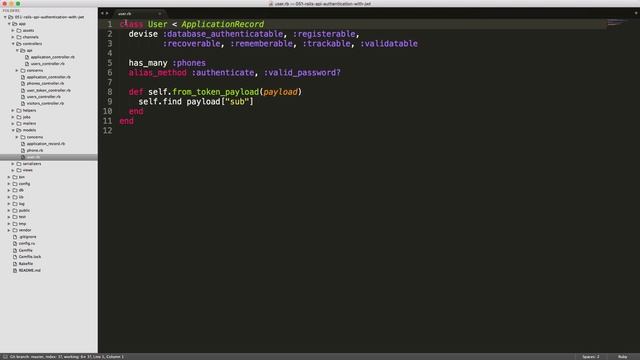Expand the db folder arrow

[9, 190]
